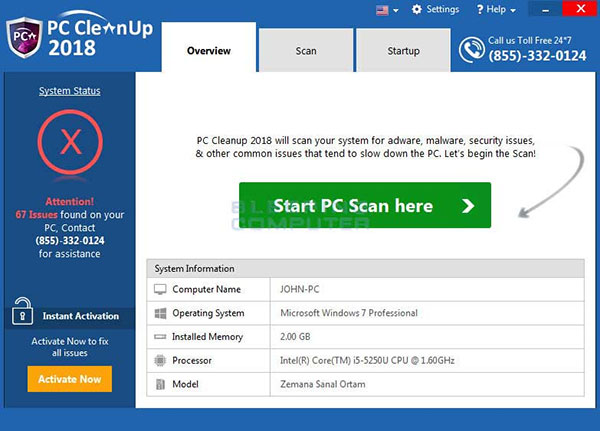Click the Computer Name monitor icon

[x=160, y=289]
